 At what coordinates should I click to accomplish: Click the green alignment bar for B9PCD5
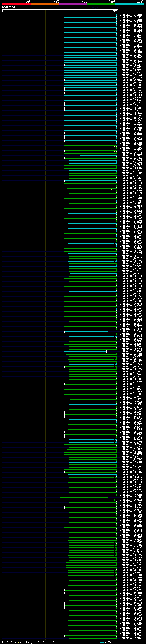pos(84,497)
